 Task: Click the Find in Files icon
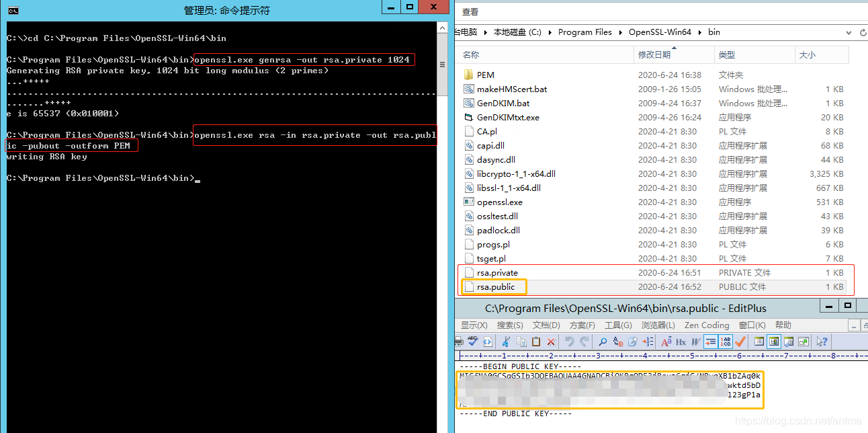coord(633,342)
